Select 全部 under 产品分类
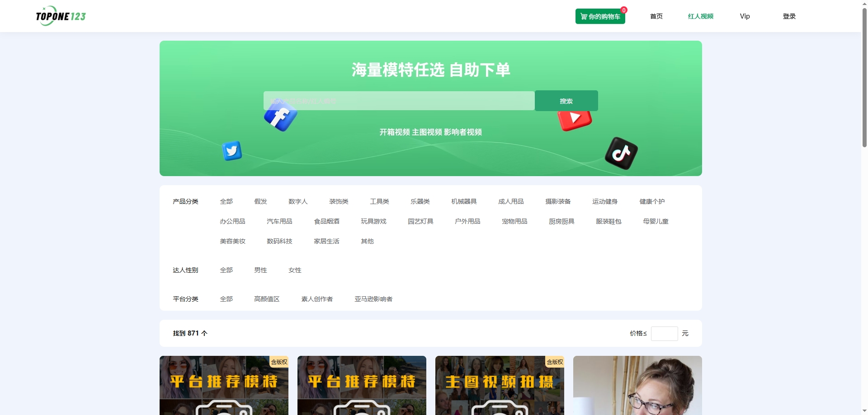Screen dimensions: 868x415 tap(226, 201)
